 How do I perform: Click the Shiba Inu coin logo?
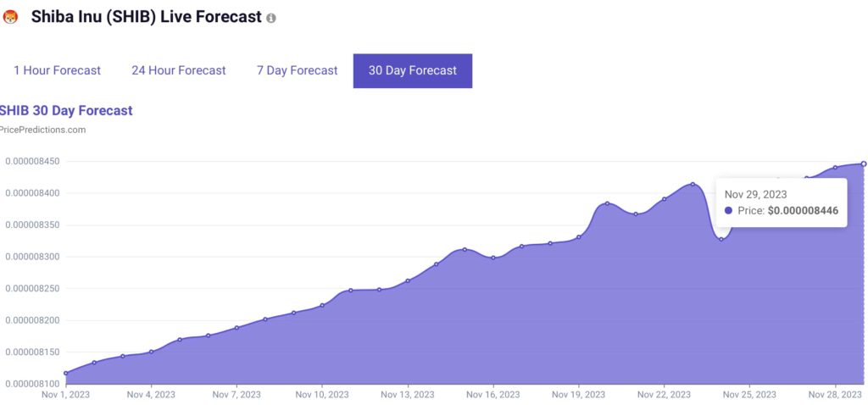click(x=11, y=17)
